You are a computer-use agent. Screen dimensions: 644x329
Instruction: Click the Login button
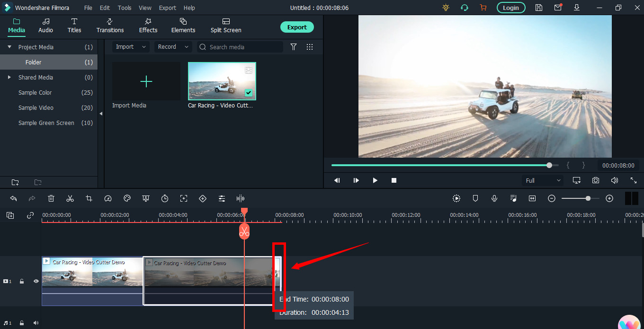pos(510,8)
